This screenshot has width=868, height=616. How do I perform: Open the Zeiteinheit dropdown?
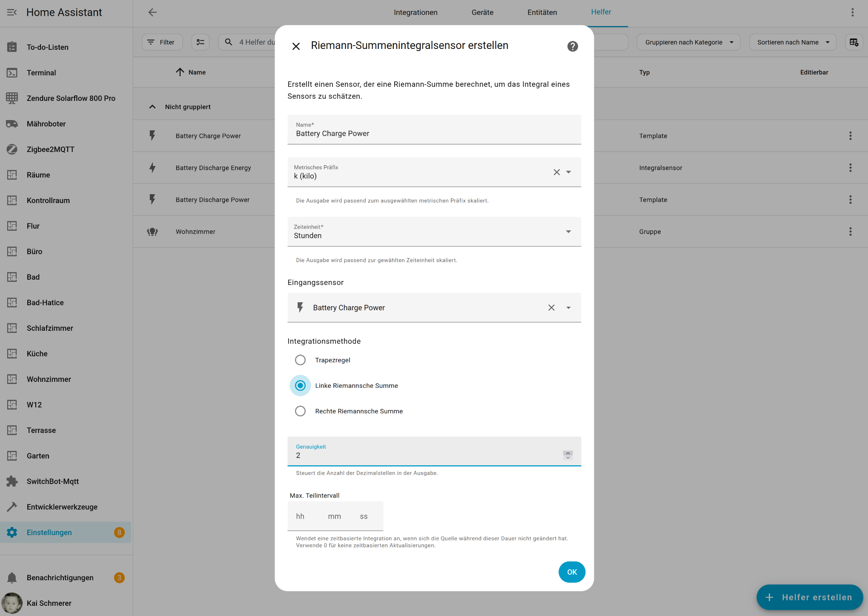(568, 232)
